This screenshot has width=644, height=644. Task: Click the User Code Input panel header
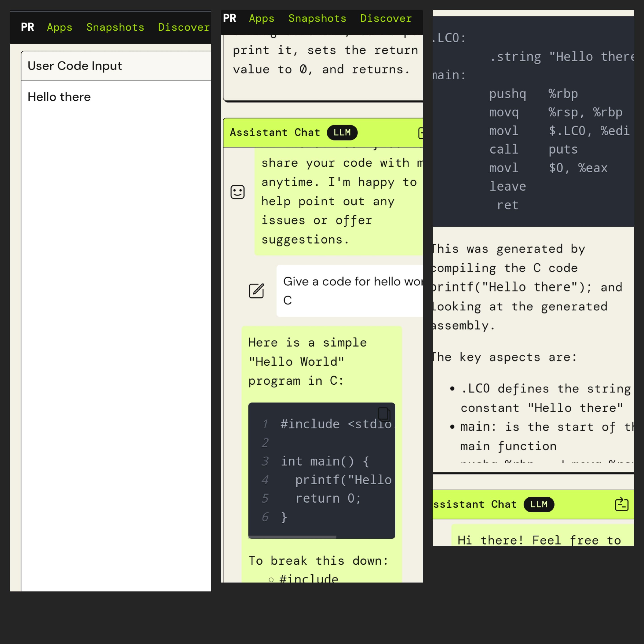(x=75, y=66)
